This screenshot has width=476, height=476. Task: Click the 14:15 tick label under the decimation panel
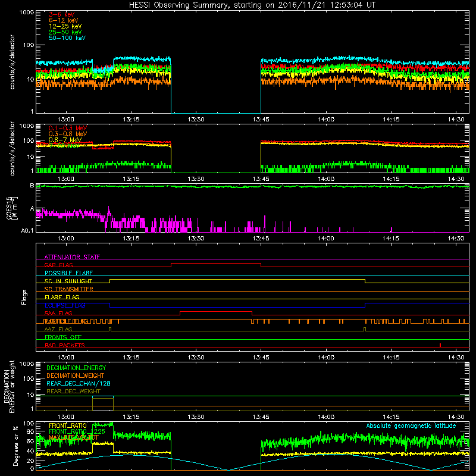click(391, 417)
